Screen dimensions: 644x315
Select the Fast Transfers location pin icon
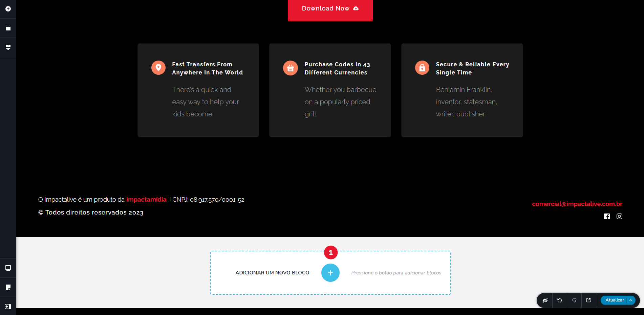coord(158,68)
